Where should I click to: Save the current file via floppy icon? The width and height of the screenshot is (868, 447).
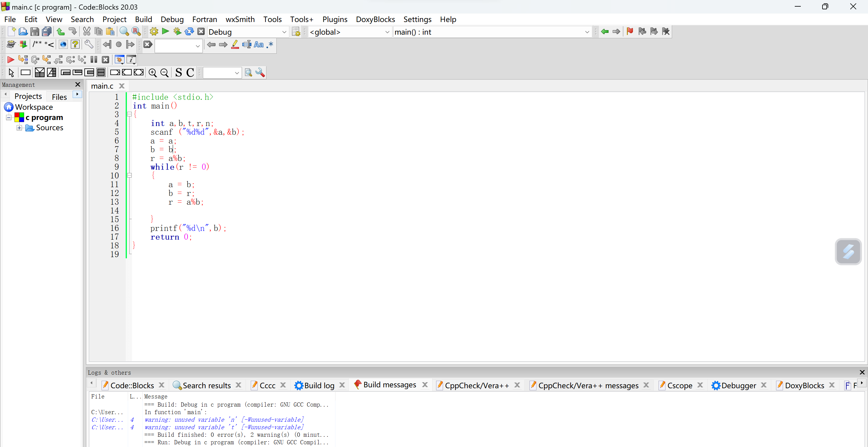35,32
